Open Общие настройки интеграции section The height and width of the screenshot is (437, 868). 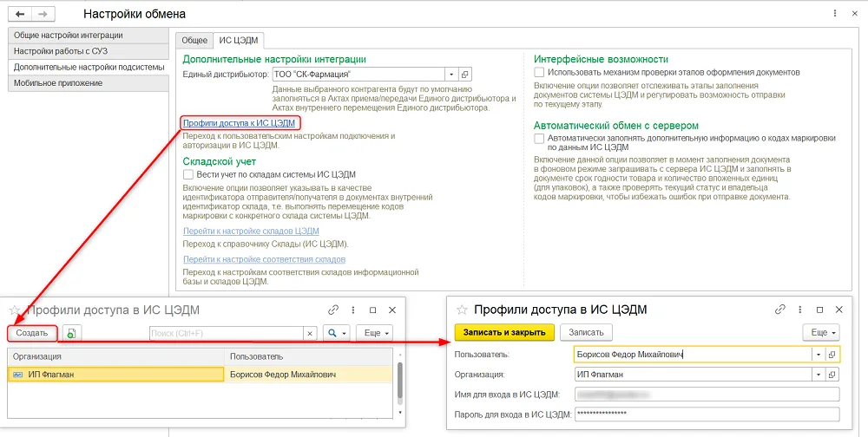click(88, 36)
